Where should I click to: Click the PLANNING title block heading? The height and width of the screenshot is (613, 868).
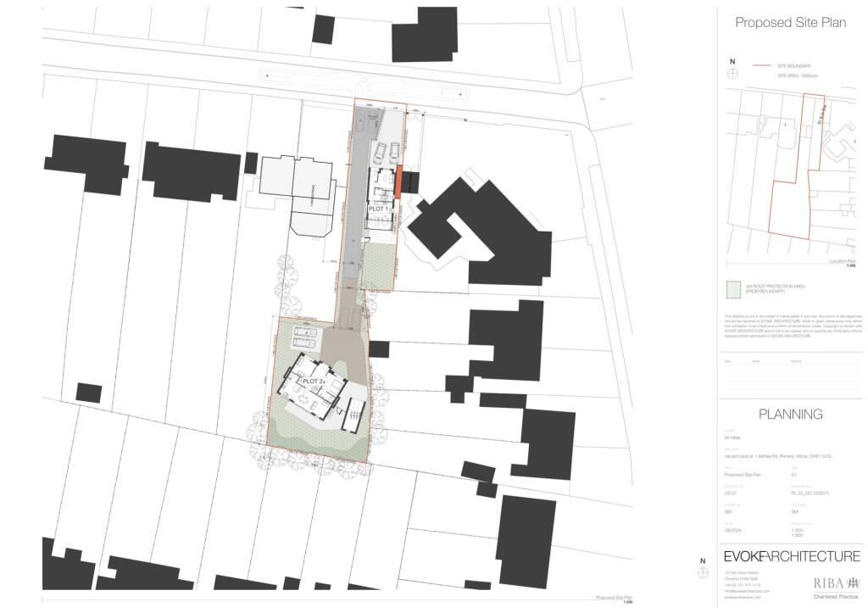(x=790, y=415)
